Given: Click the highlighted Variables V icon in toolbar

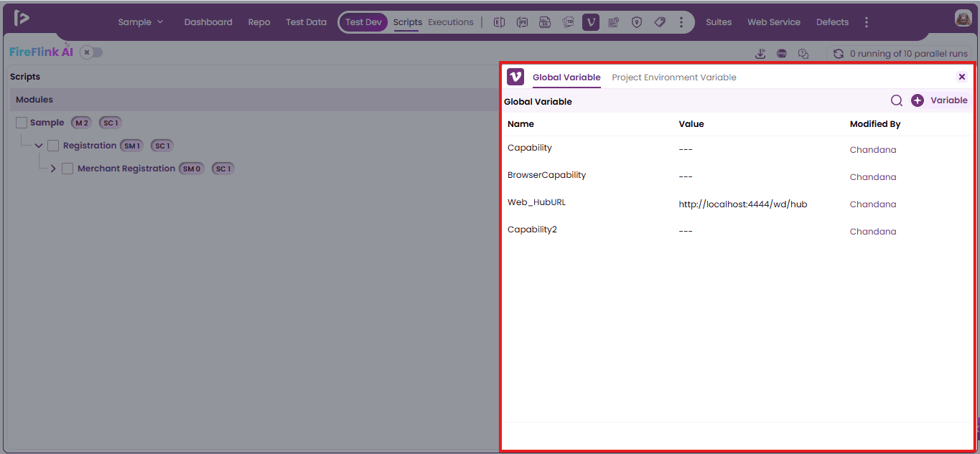Looking at the screenshot, I should 591,22.
